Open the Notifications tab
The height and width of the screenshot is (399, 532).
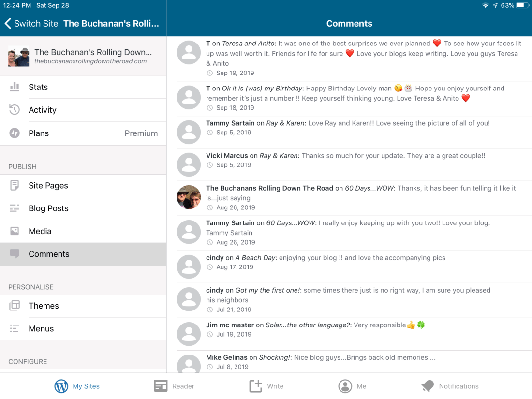[450, 386]
